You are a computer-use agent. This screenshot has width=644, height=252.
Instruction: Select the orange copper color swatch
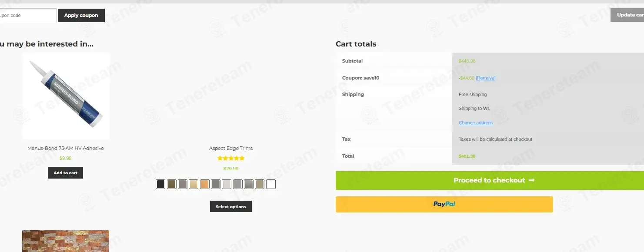[204, 184]
